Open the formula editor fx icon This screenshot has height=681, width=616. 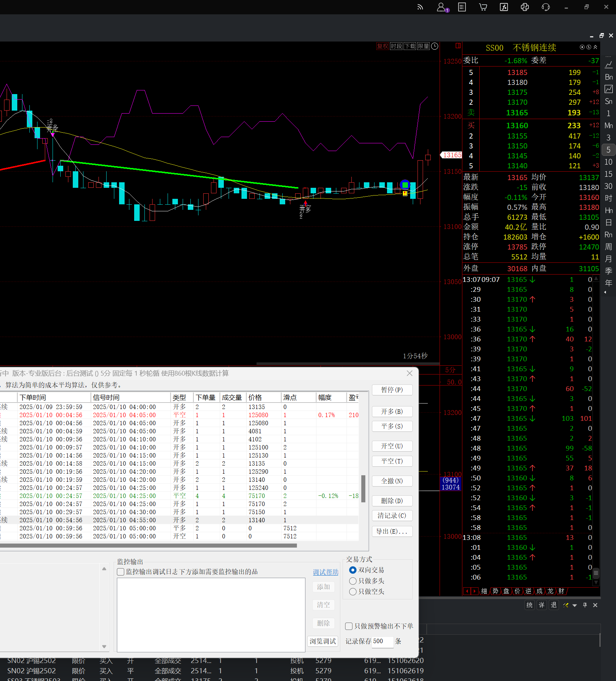pyautogui.click(x=504, y=7)
